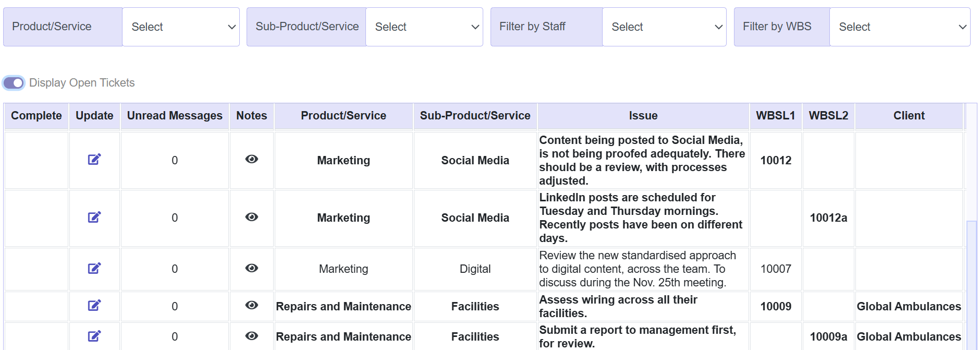Open the Filter by WBS dropdown

coord(900,27)
